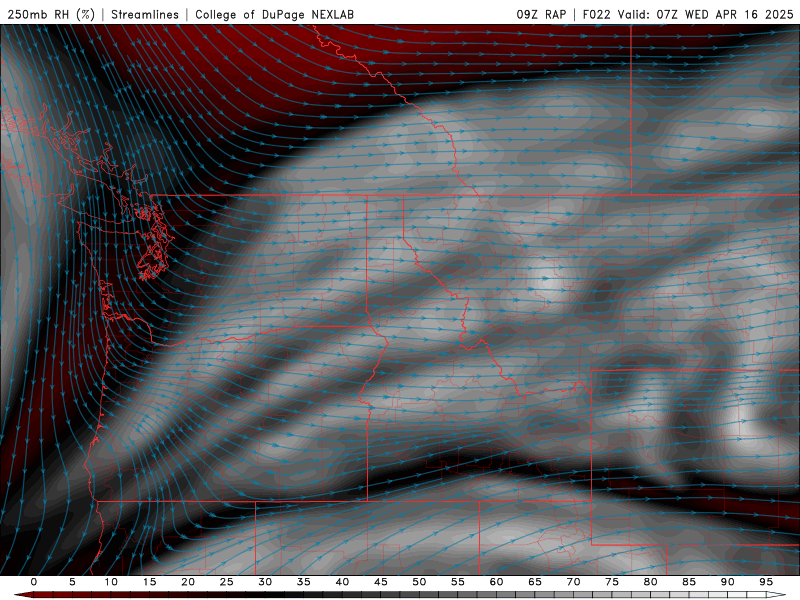Click the 75 label on the legend
Screen dimensions: 800x600
click(x=612, y=582)
